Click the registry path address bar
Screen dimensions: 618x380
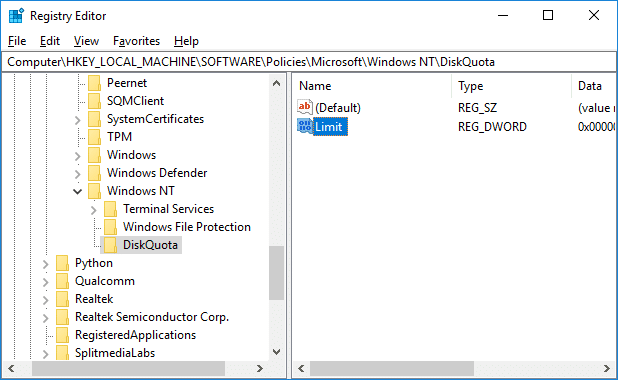tap(309, 62)
